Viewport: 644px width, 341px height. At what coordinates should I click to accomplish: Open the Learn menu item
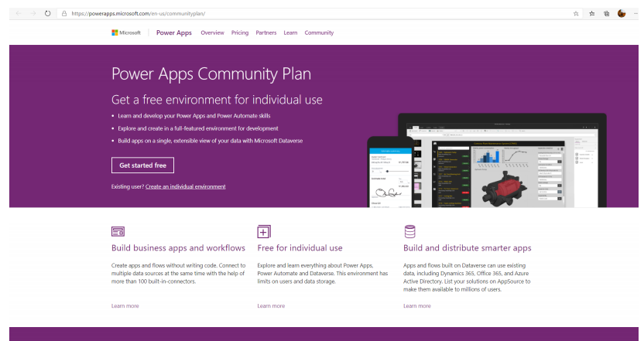pos(290,32)
